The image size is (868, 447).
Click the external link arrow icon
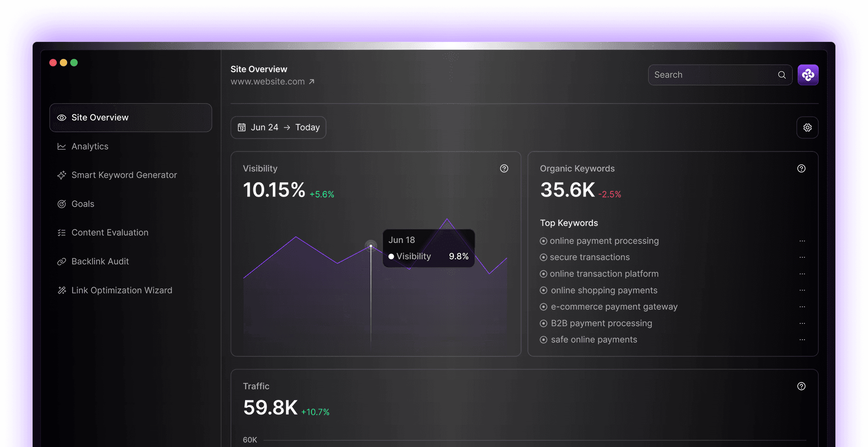click(x=311, y=82)
